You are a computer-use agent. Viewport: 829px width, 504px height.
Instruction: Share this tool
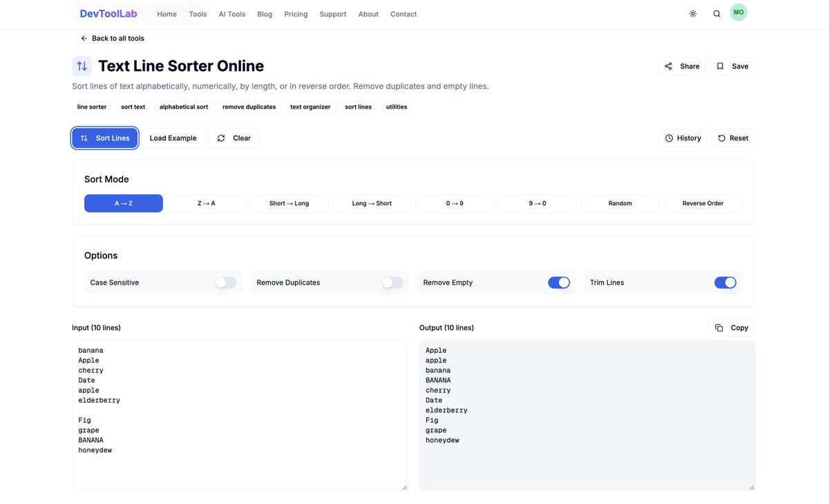(x=682, y=66)
